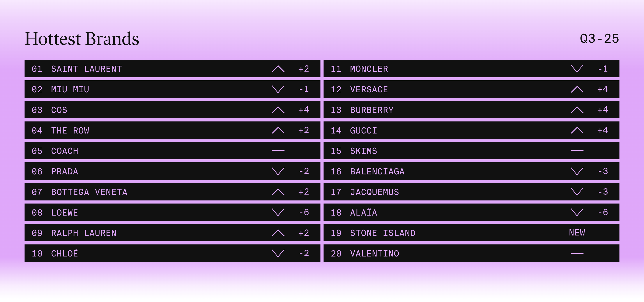Click the down arrow in Moncler row
The image size is (644, 302).
coord(577,69)
